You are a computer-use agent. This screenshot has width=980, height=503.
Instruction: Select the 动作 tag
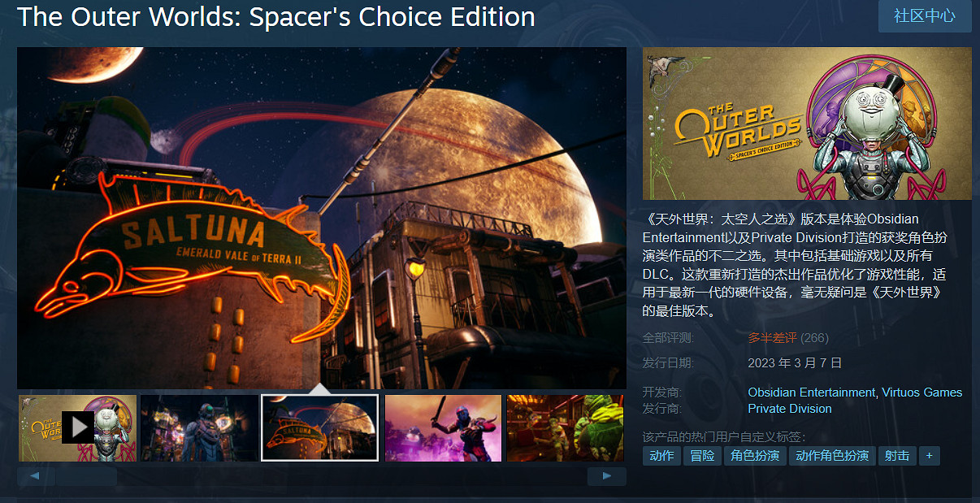(x=661, y=456)
